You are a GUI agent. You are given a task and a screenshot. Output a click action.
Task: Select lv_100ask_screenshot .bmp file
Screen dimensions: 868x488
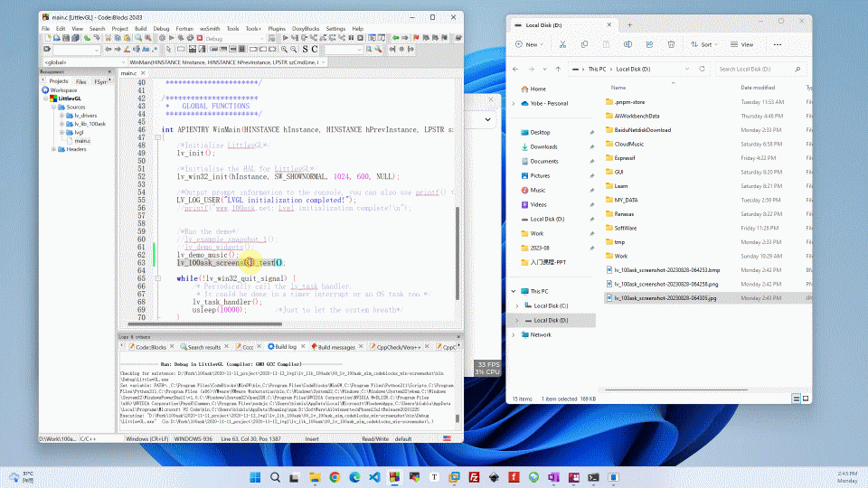(x=666, y=270)
